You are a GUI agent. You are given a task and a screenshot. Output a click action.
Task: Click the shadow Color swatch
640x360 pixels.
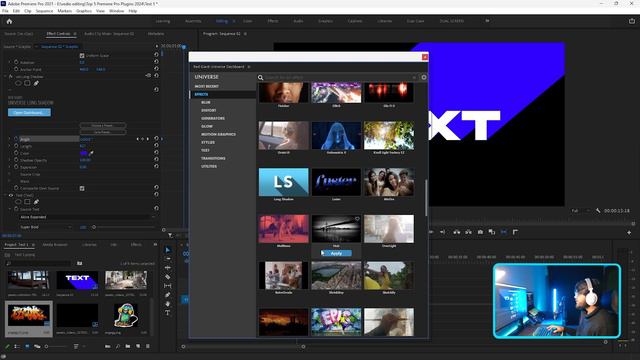[x=84, y=153]
